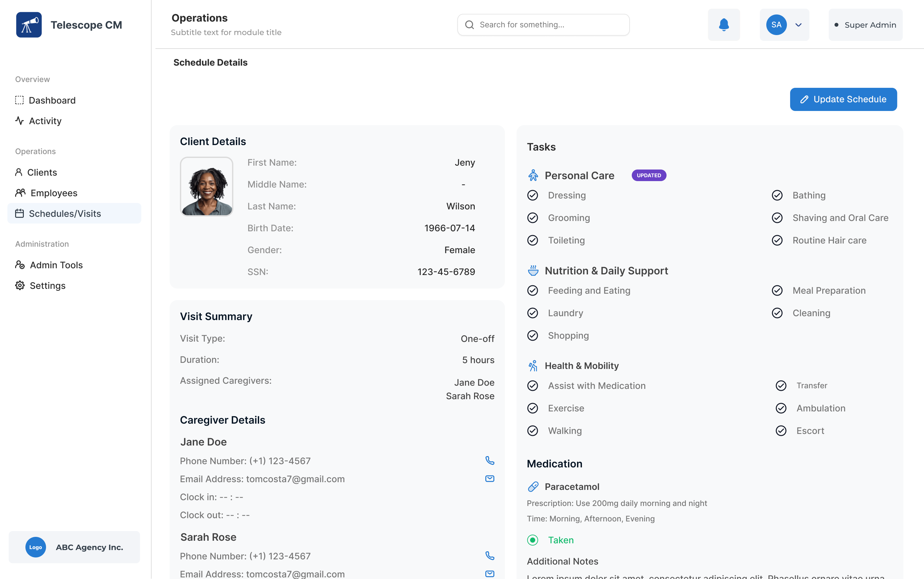This screenshot has height=579, width=924.
Task: Open the Super Admin role selector
Action: coord(865,25)
